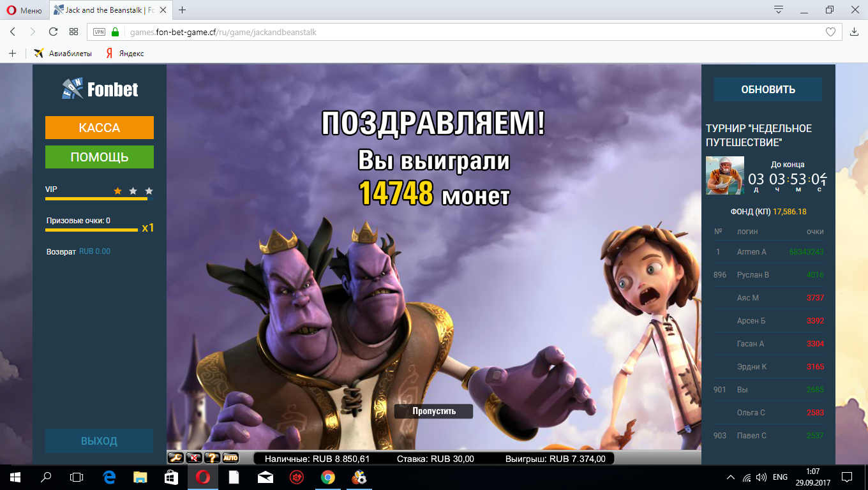Toggle the VPN badge in address bar
Image resolution: width=868 pixels, height=490 pixels.
97,32
